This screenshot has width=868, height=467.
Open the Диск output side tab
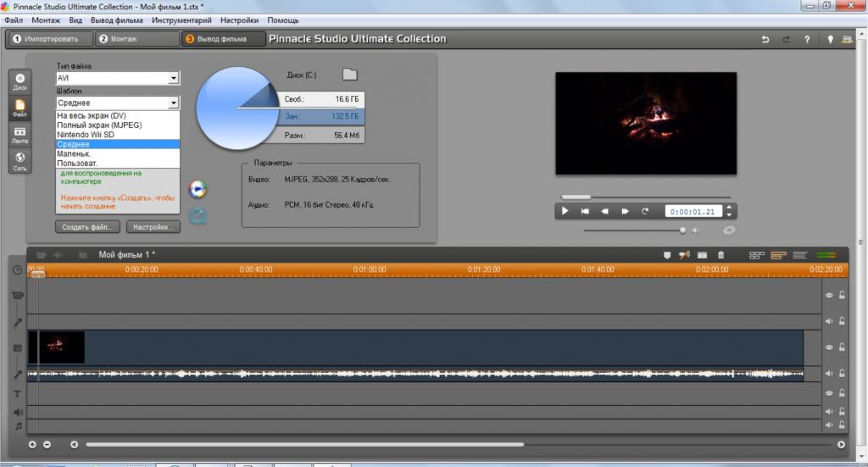tap(20, 81)
